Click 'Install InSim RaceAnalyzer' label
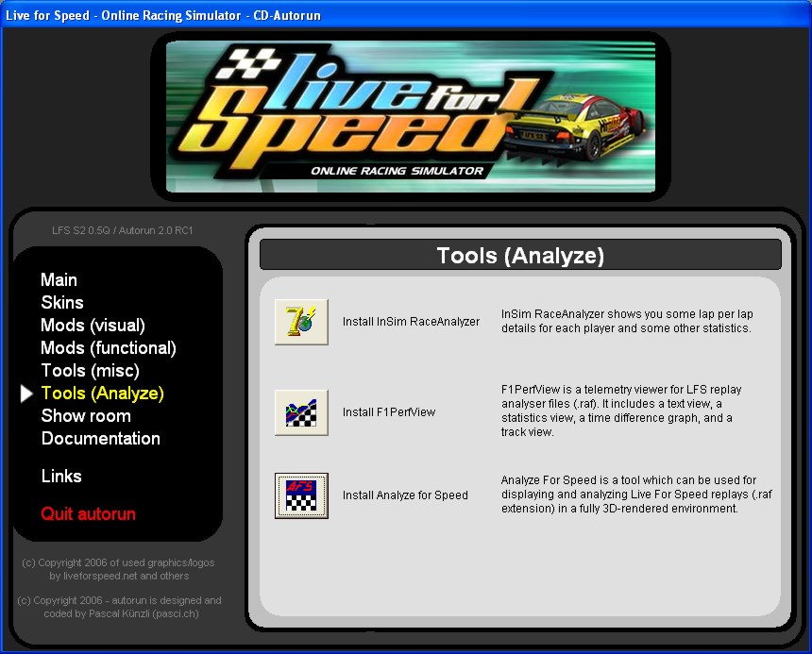Screen dimensions: 812x654 pos(411,322)
